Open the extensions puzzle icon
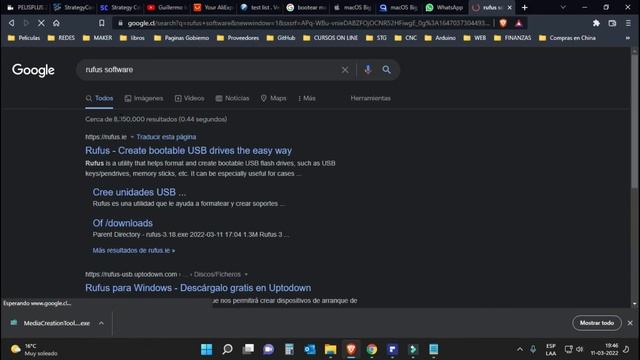This screenshot has width=640, height=360. click(596, 23)
